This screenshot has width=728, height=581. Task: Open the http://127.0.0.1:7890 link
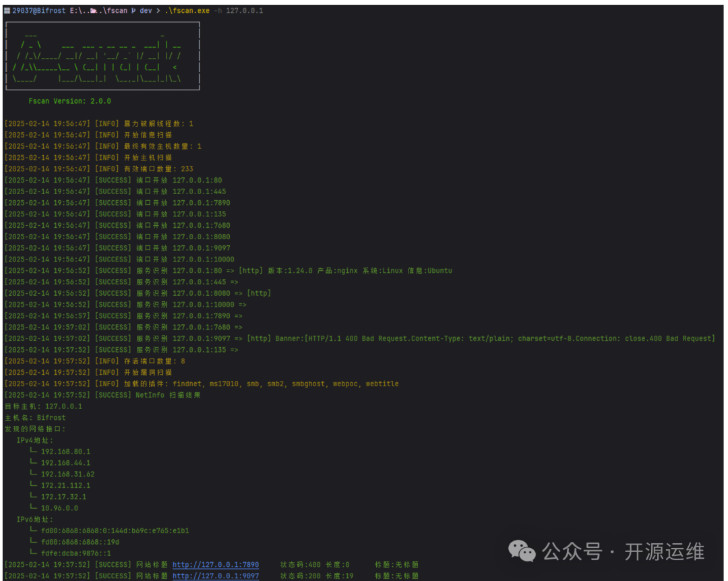click(216, 565)
